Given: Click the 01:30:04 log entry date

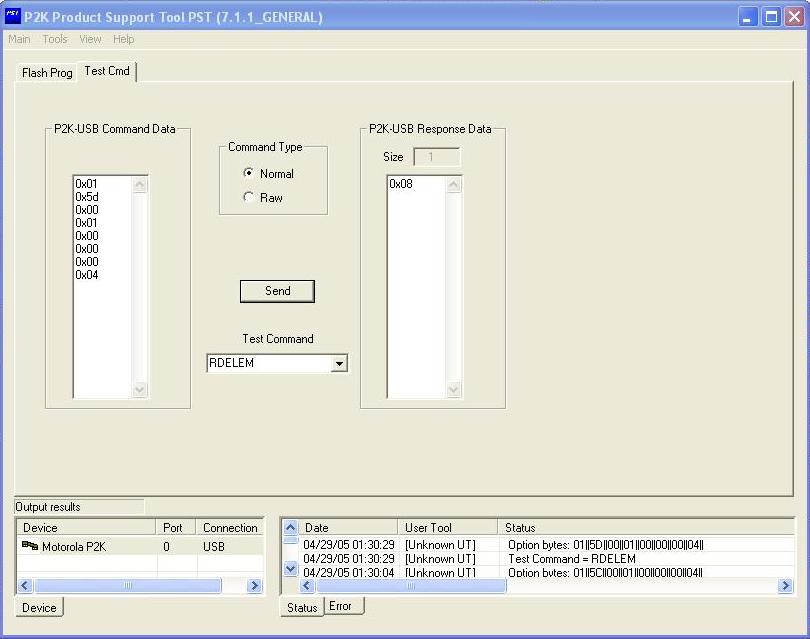Looking at the screenshot, I should (349, 572).
